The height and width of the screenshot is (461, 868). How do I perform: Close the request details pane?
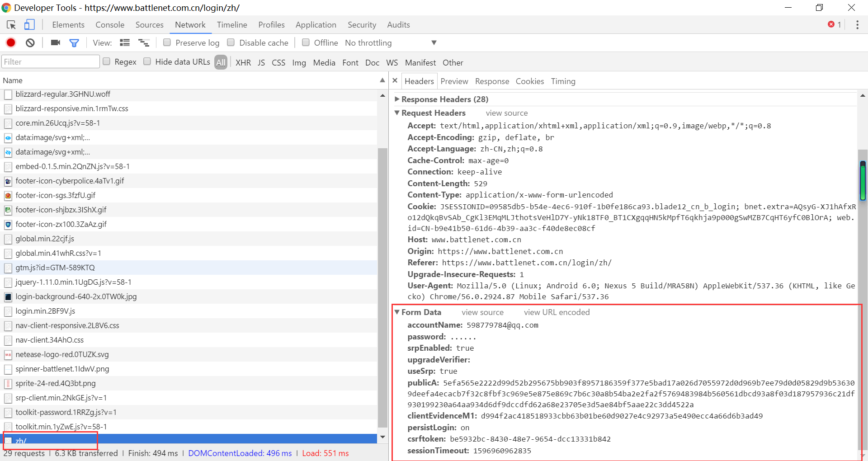click(395, 80)
